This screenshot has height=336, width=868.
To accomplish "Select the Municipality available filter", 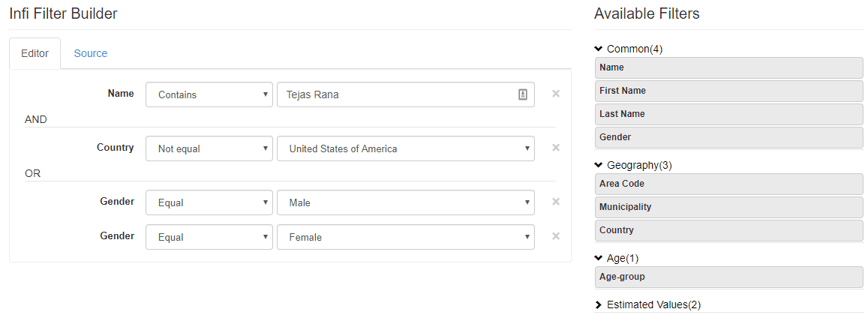I will coord(728,207).
